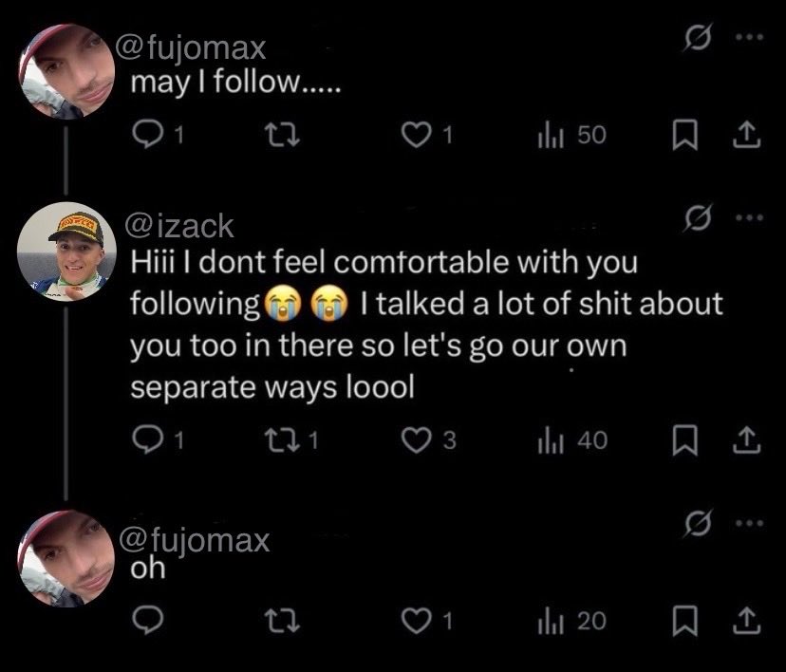
Task: Open more options on the "oh" post
Action: pyautogui.click(x=749, y=523)
